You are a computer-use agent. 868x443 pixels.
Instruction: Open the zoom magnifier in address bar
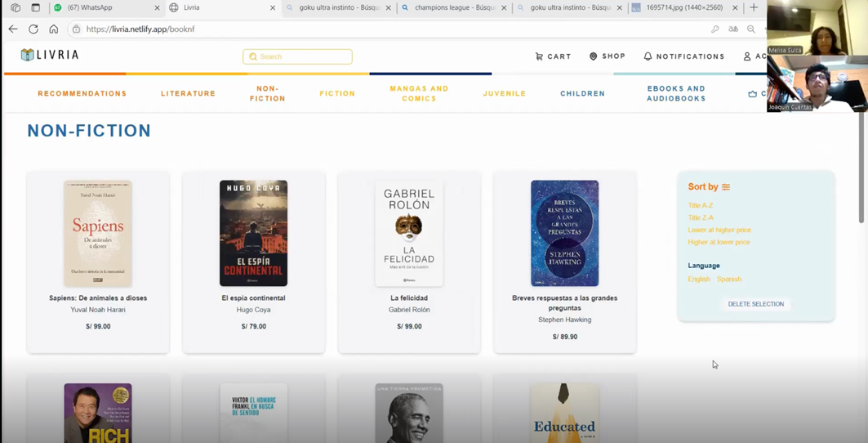click(751, 29)
